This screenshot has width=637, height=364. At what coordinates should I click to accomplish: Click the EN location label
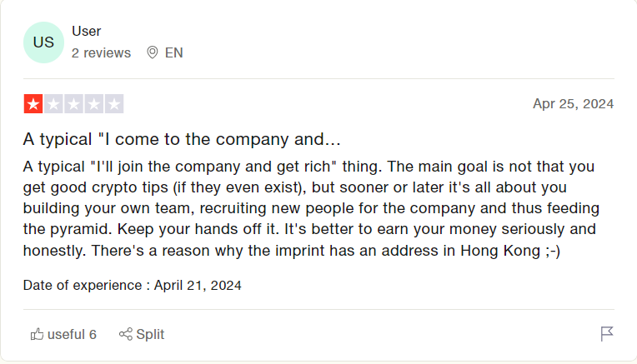(174, 52)
